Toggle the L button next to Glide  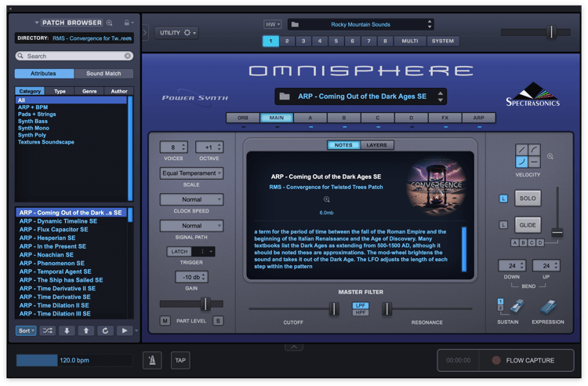tap(503, 225)
